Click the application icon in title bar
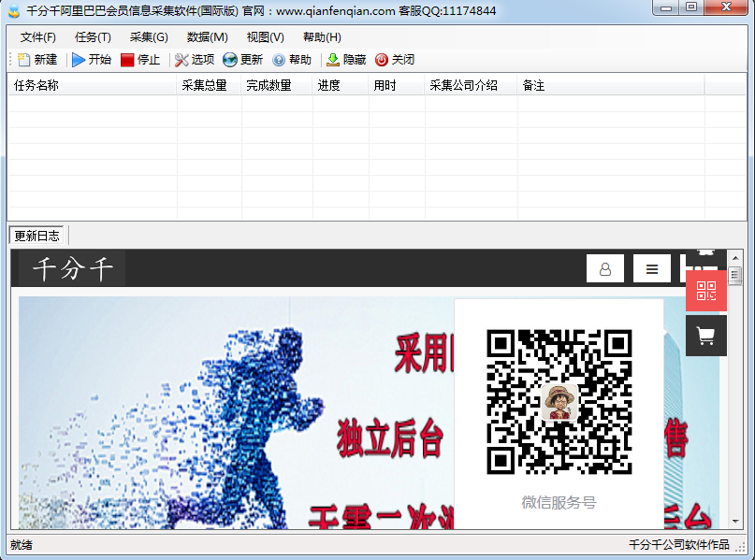 pyautogui.click(x=14, y=10)
